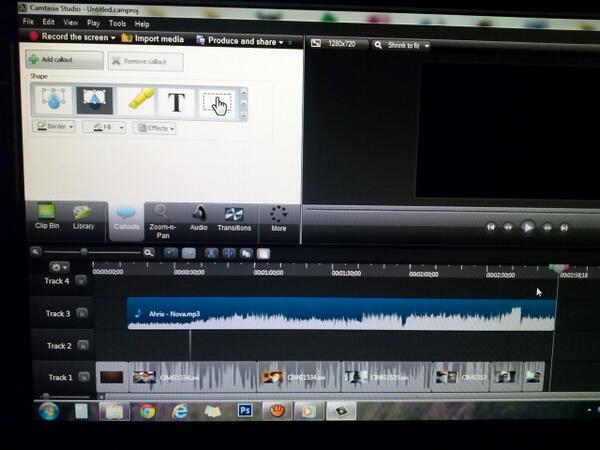Viewport: 600px width, 450px height.
Task: Select the first dark clip on Track 1
Action: click(112, 377)
